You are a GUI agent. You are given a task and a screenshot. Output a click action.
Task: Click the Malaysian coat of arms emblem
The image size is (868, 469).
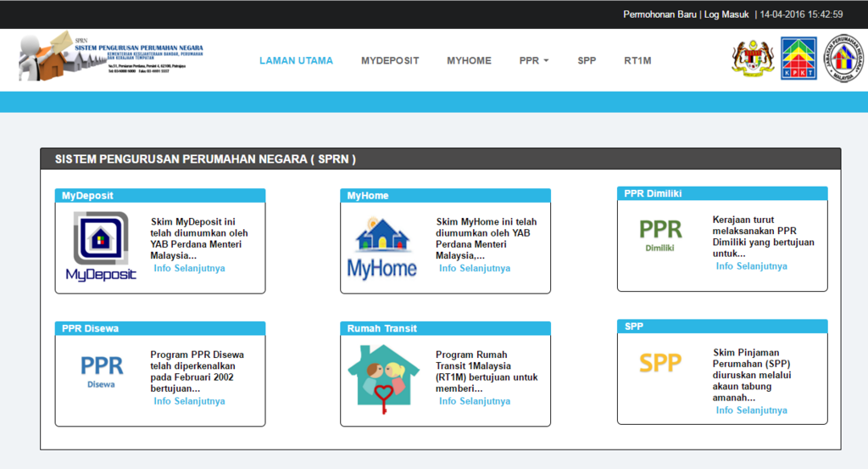753,58
